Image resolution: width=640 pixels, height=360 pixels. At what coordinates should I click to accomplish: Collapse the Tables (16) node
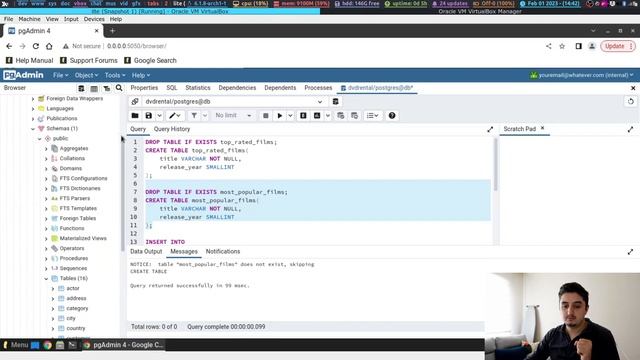pyautogui.click(x=46, y=278)
